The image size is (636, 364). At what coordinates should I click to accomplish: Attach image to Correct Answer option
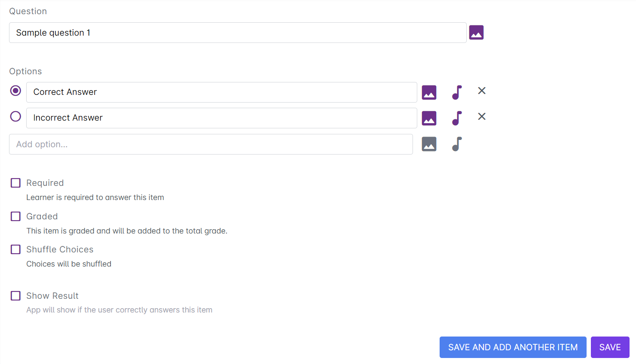[429, 92]
